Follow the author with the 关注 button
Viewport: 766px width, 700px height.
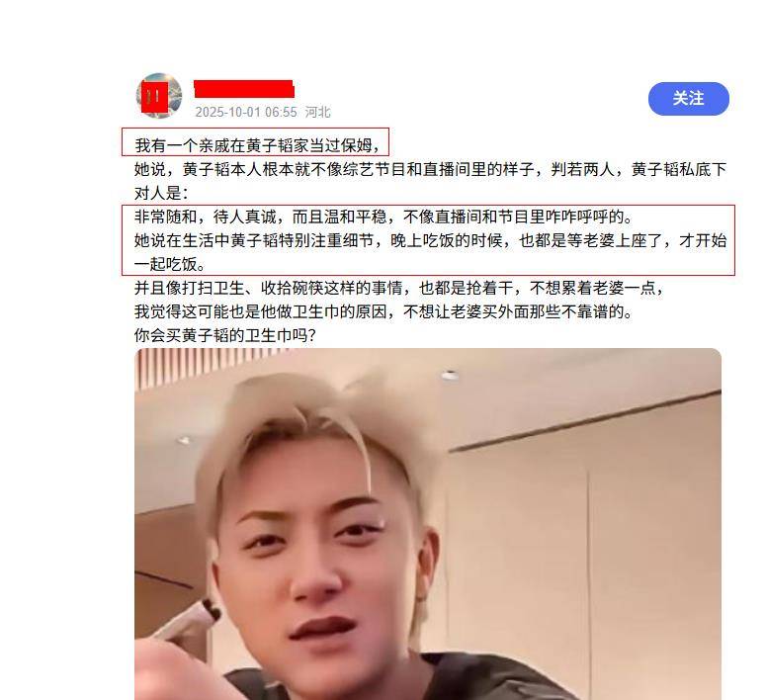pyautogui.click(x=688, y=98)
